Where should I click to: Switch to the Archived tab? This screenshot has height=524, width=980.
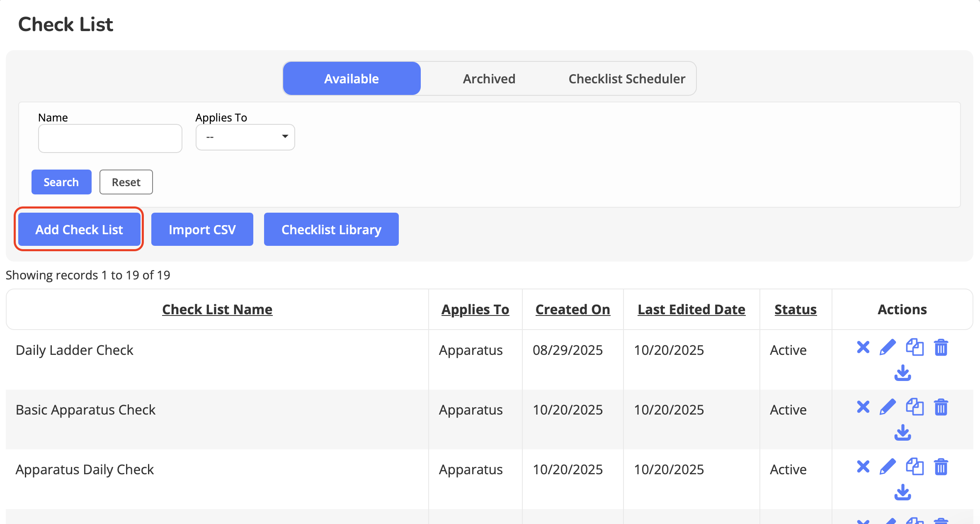click(489, 79)
